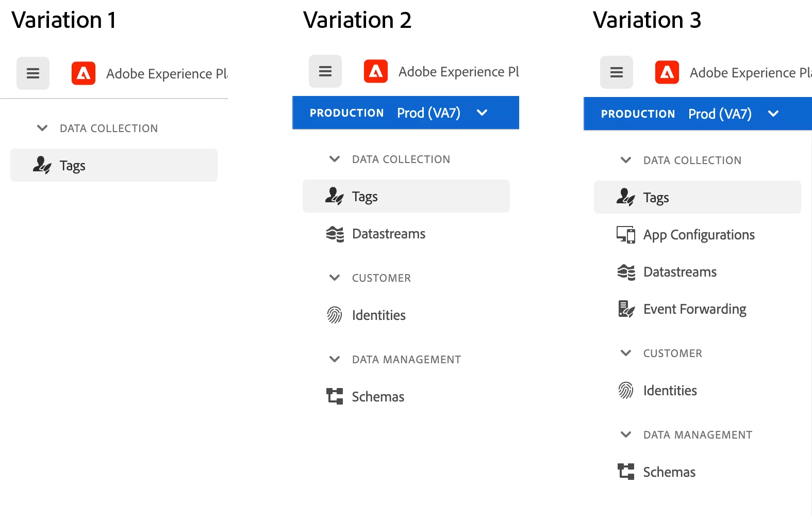812x516 pixels.
Task: Collapse Data Management section in Variation 2
Action: point(335,359)
